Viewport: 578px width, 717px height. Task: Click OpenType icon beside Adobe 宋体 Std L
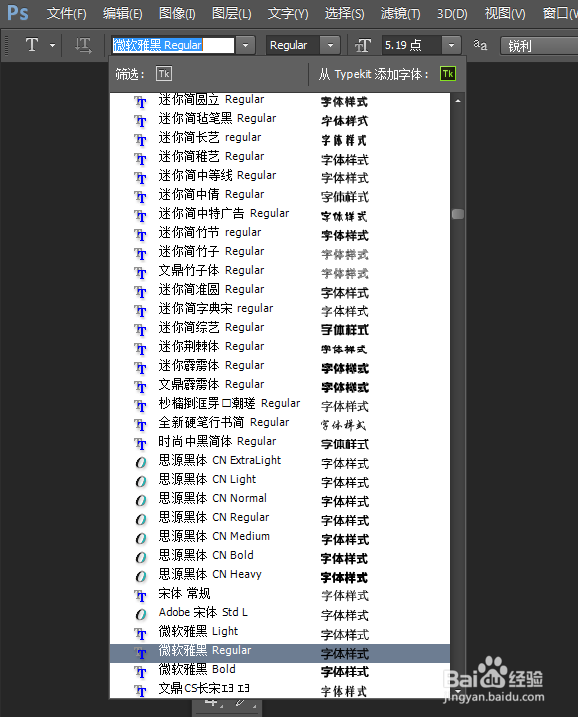tap(141, 614)
